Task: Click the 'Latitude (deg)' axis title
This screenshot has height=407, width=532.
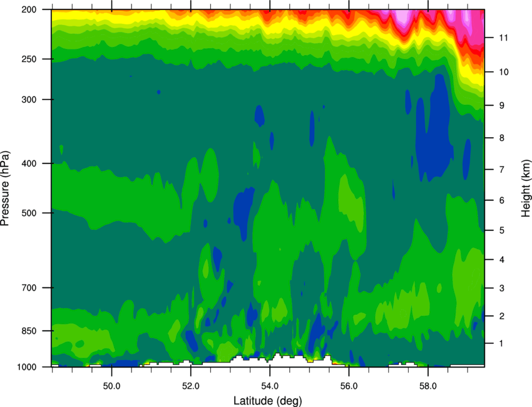Action: tap(267, 401)
